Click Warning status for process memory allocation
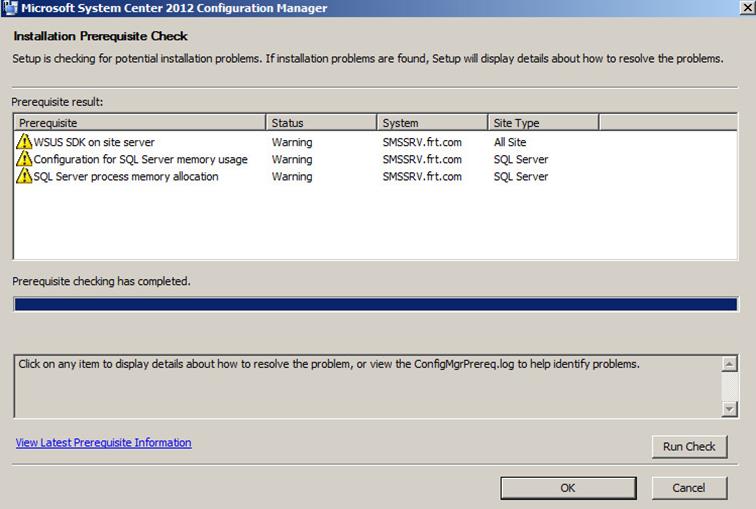Screen dimensions: 756x509 [292, 176]
